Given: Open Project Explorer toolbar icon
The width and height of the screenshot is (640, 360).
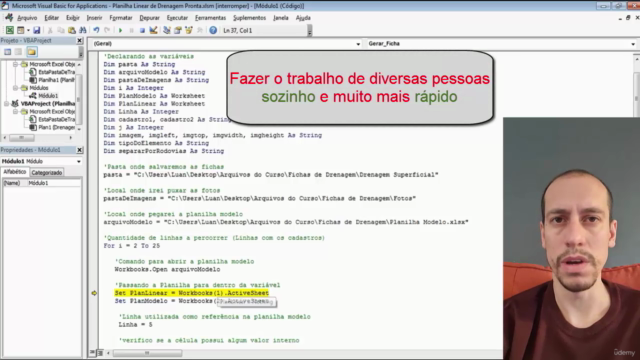Looking at the screenshot, I should 167,30.
